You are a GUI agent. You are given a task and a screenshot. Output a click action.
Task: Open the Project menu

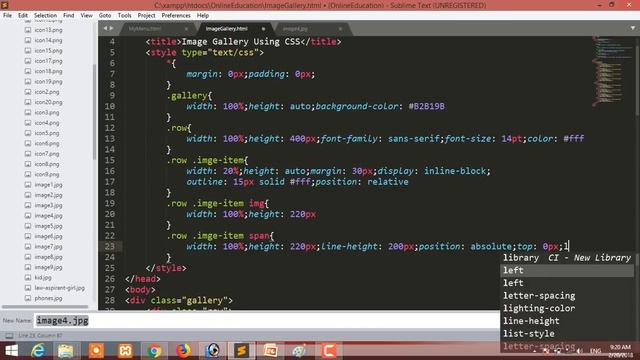pos(147,15)
